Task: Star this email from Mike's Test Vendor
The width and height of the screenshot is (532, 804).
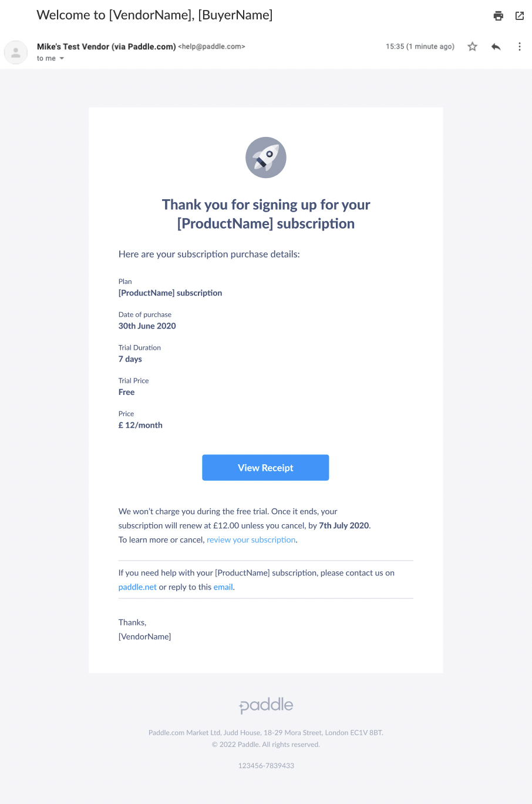Action: click(x=472, y=46)
